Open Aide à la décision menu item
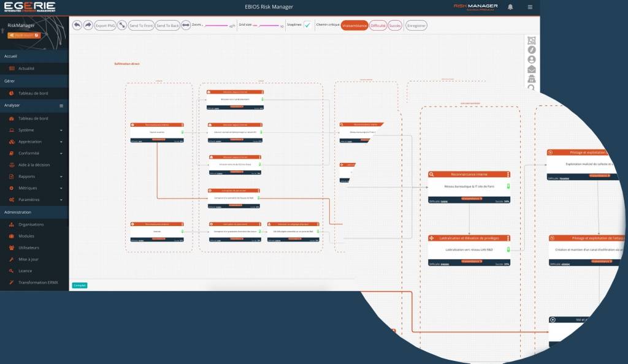 [34, 165]
